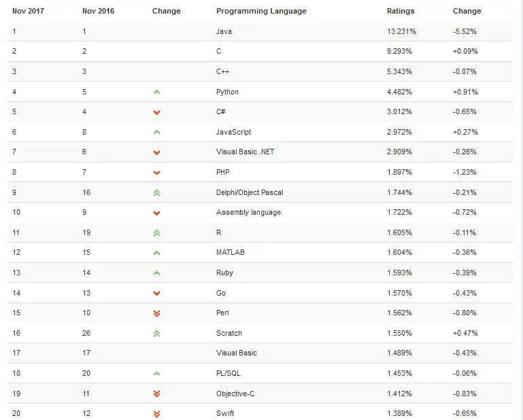Select the Java language name
The height and width of the screenshot is (420, 523).
coord(224,31)
